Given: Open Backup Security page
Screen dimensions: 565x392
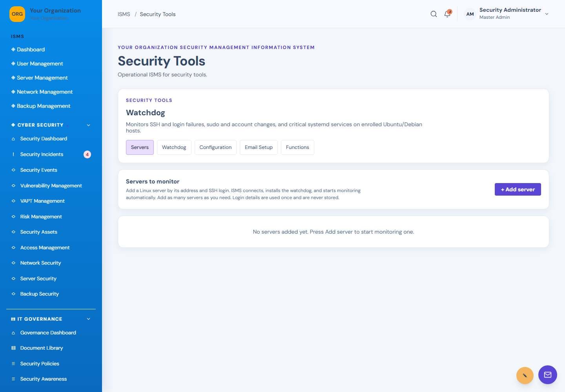Looking at the screenshot, I should 39,294.
